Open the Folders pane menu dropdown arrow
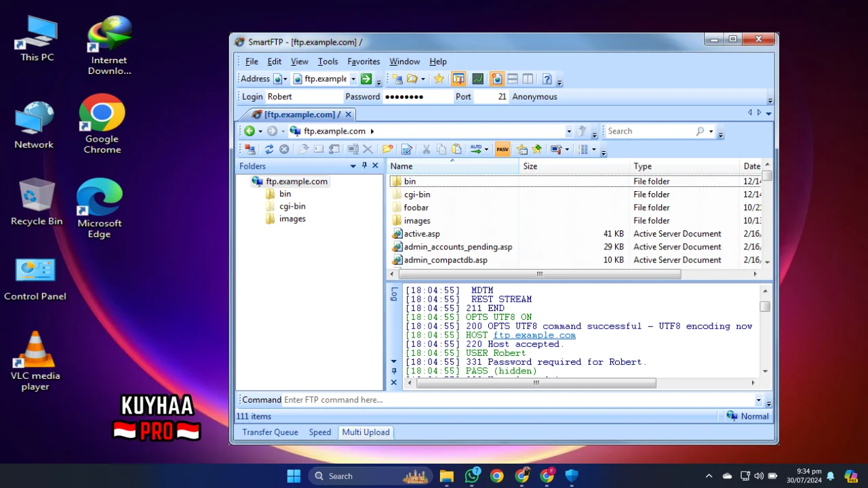Screen dimensions: 868x488 [x=353, y=166]
